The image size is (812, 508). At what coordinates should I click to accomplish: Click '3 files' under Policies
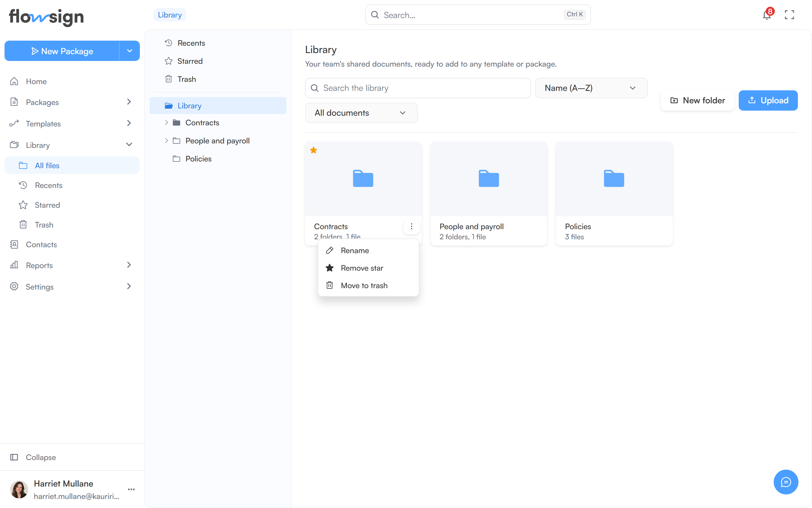(574, 237)
